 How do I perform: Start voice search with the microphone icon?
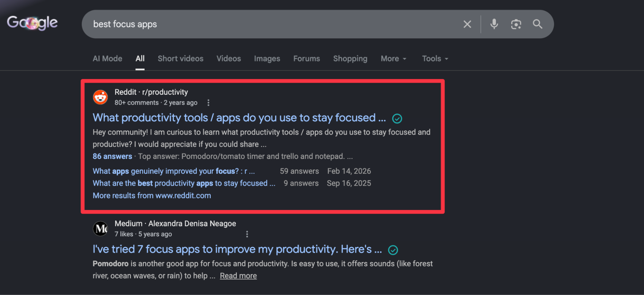494,24
